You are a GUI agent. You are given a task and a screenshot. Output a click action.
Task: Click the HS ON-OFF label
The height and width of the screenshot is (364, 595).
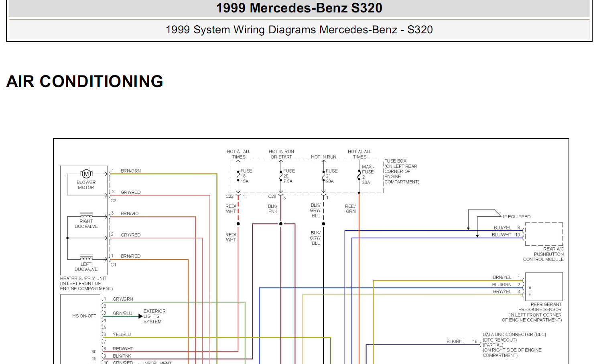tap(84, 316)
